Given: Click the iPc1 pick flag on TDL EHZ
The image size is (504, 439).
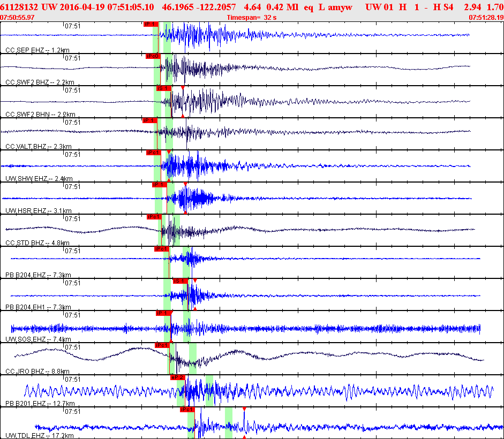Looking at the screenshot, I should tap(187, 410).
